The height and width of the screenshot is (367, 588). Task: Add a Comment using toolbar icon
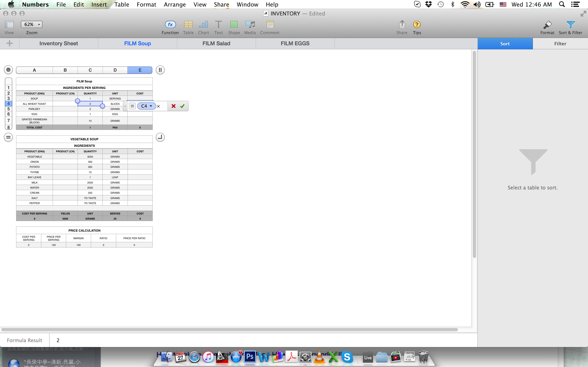[270, 24]
